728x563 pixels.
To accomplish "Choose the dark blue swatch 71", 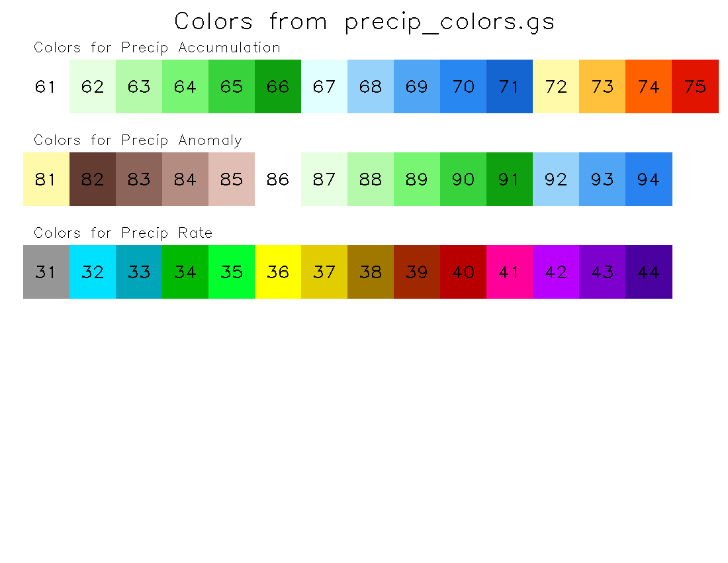I will click(510, 86).
